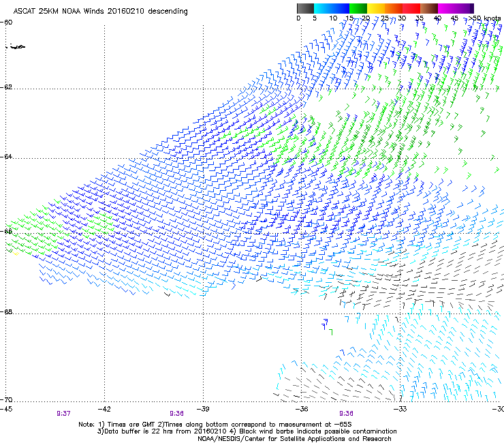
Task: Click the -42 longitude axis label
Action: click(x=104, y=409)
